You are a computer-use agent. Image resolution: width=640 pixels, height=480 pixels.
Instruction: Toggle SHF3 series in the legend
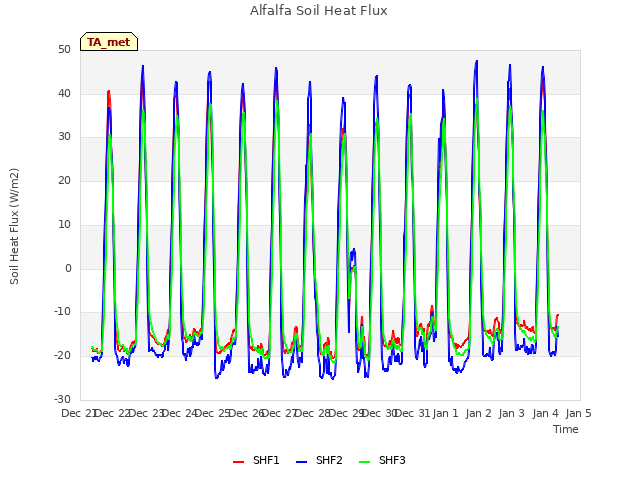(x=382, y=460)
